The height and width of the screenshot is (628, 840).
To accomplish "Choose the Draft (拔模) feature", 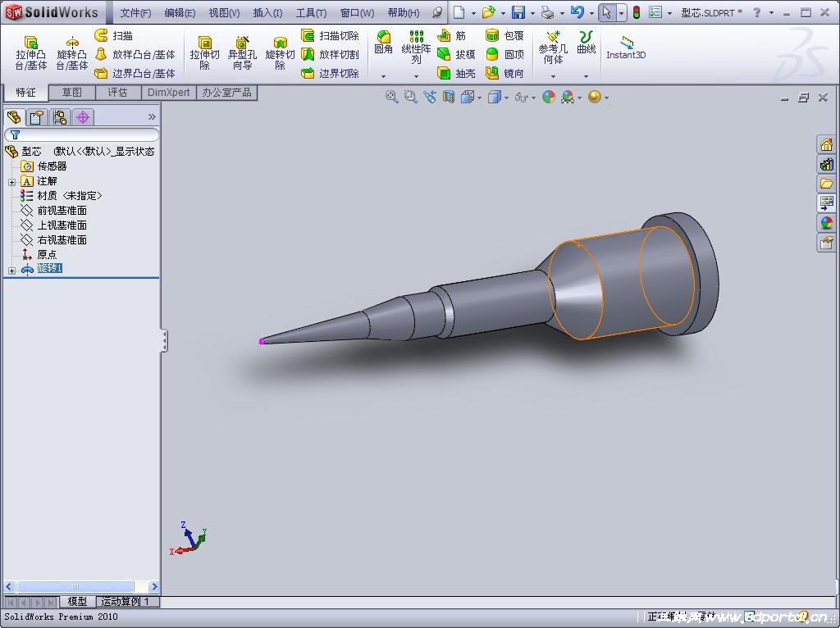I will pyautogui.click(x=456, y=54).
